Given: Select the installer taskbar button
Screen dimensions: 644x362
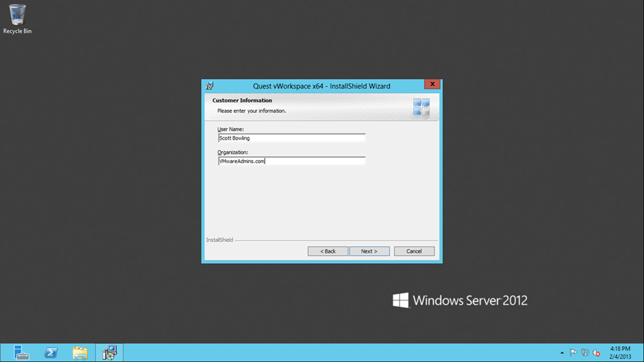Looking at the screenshot, I should 109,353.
